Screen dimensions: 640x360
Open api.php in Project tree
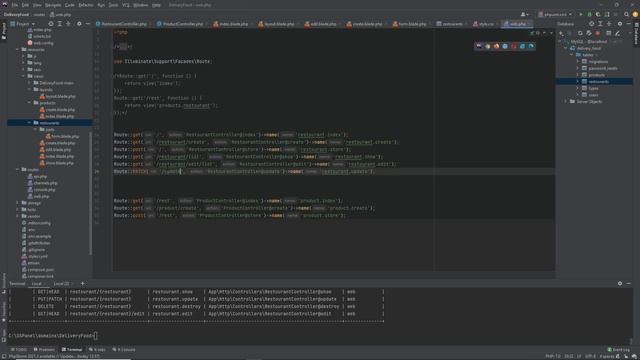click(37, 176)
